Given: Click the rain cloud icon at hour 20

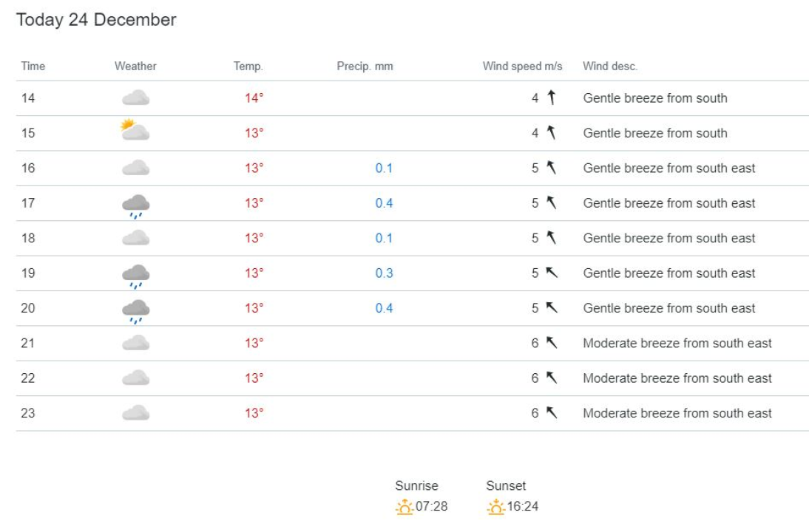Looking at the screenshot, I should click(135, 310).
